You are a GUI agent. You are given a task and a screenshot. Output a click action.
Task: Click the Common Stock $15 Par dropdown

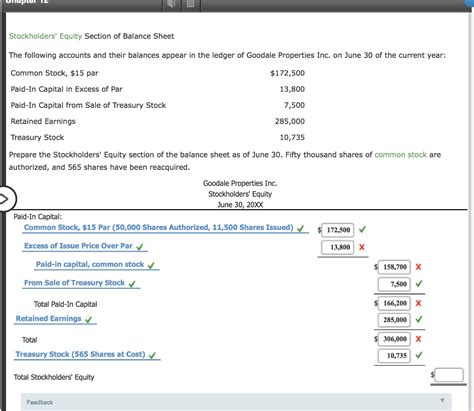[165, 228]
